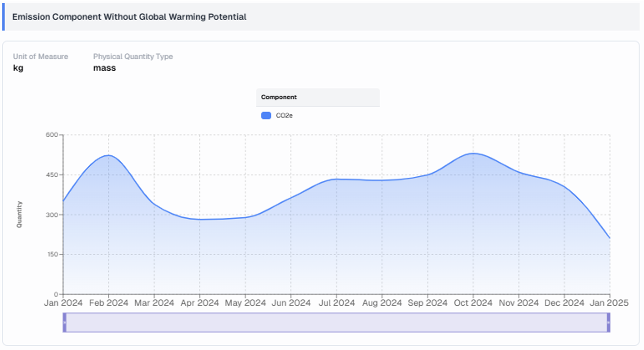
Task: Select the Feb 2024 peak on the curve
Action: pos(109,155)
